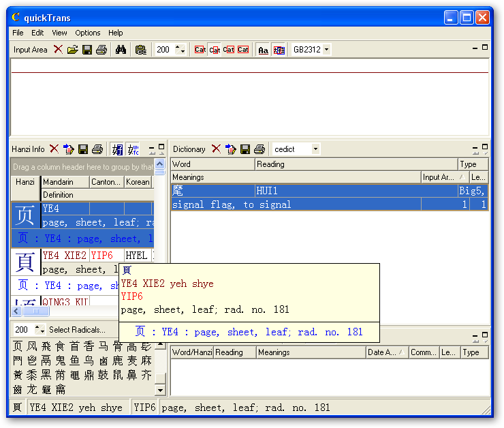The height and width of the screenshot is (428, 504).
Task: Click Dictionary send-to-list icon
Action: [230, 149]
